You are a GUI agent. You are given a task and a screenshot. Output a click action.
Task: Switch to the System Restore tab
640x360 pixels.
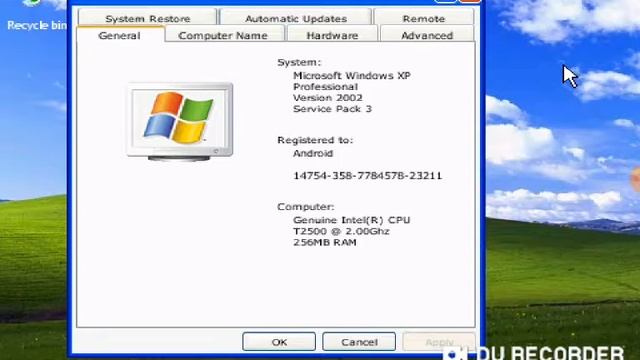point(147,18)
